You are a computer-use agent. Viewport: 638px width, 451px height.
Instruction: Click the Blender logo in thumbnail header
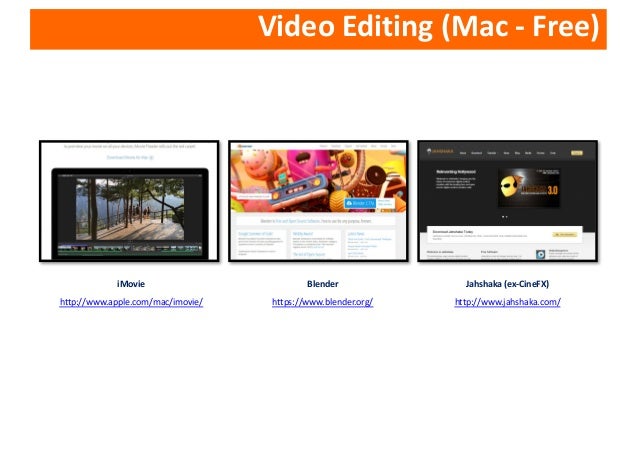coord(245,146)
